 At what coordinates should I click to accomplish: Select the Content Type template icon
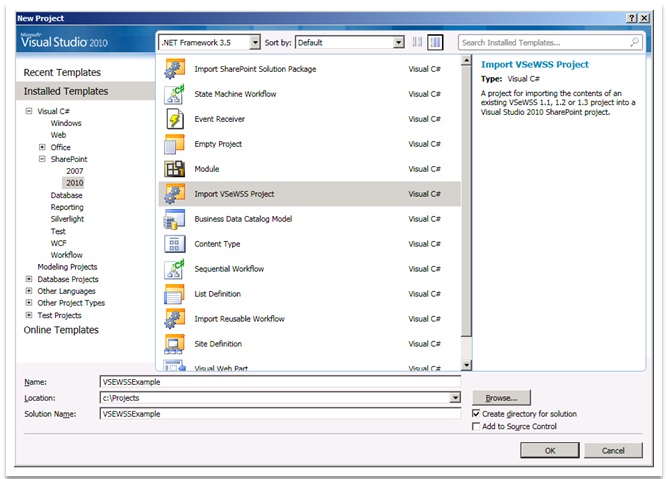(x=174, y=244)
